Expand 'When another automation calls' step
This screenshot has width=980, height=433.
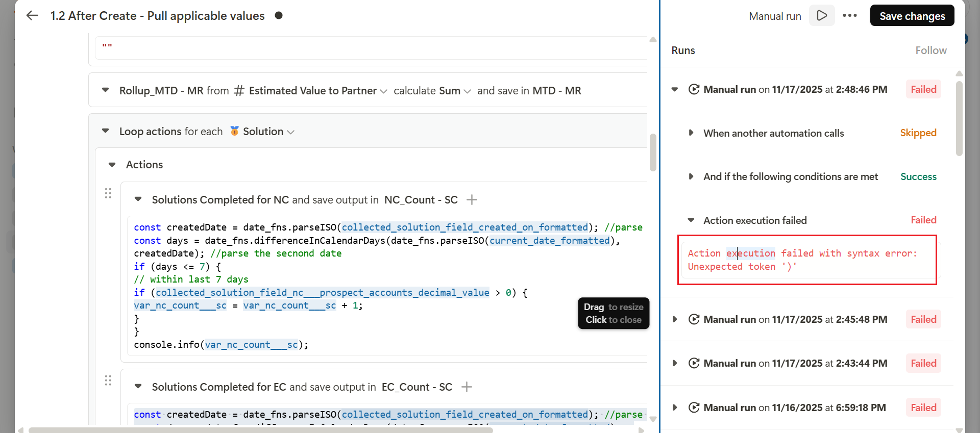pos(691,133)
